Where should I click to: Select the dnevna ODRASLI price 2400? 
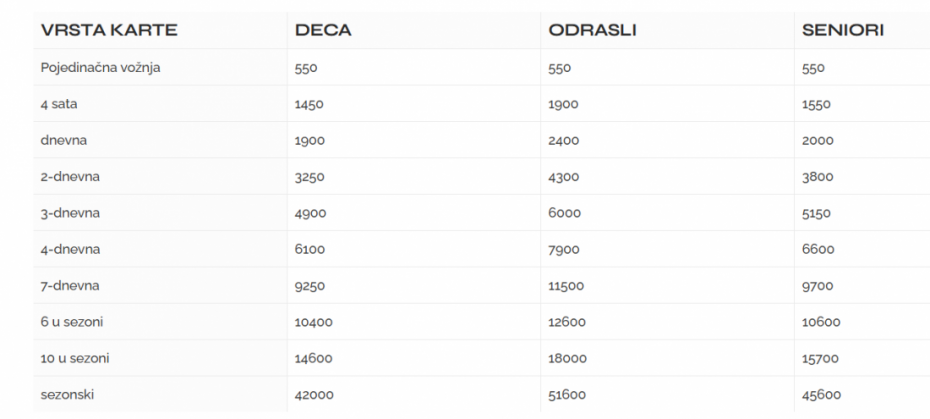(x=564, y=140)
